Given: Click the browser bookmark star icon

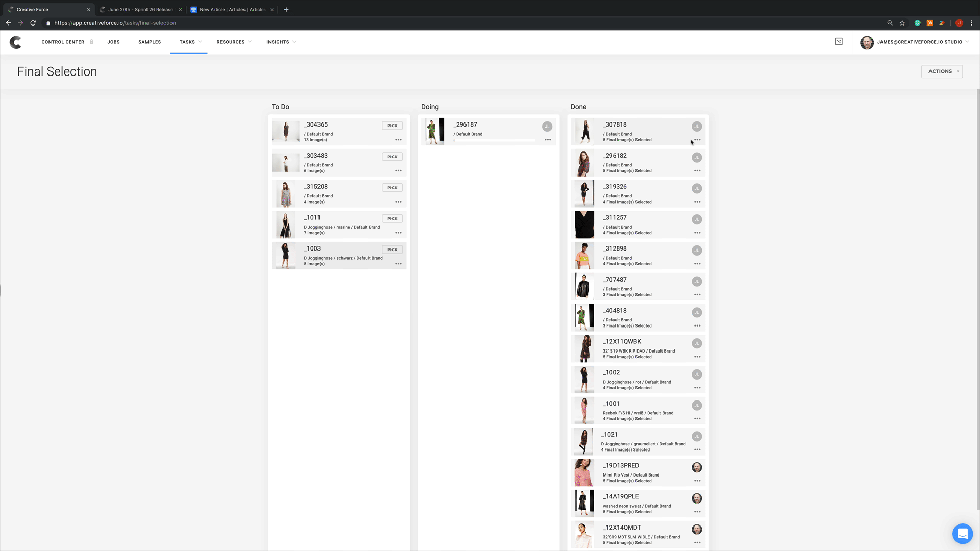Looking at the screenshot, I should 902,23.
